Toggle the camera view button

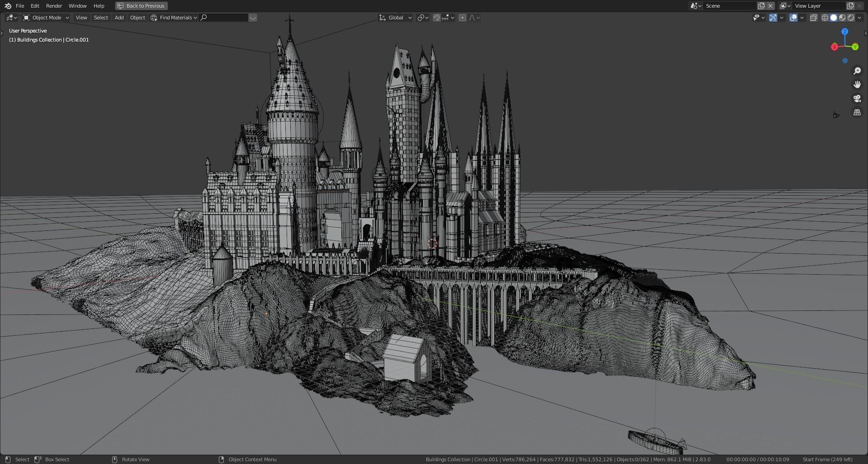(x=857, y=98)
